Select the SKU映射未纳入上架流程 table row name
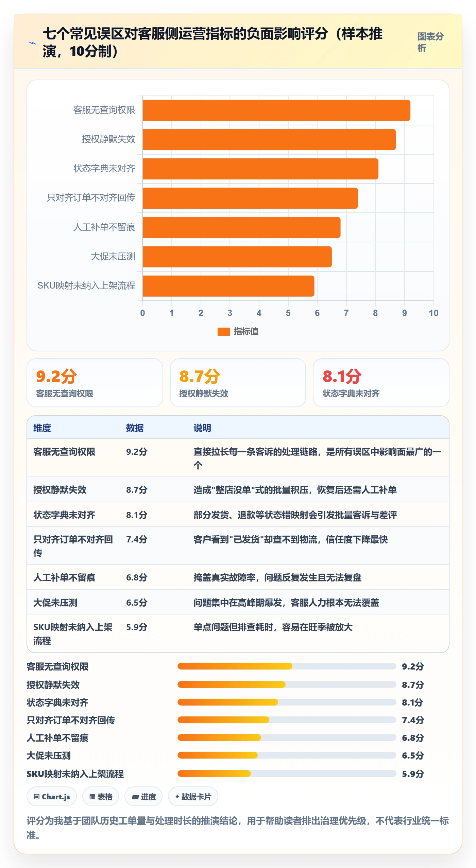 (73, 634)
